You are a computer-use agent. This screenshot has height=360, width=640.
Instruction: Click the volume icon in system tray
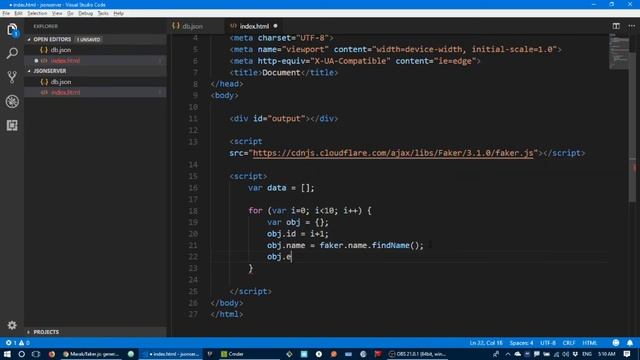click(x=566, y=354)
